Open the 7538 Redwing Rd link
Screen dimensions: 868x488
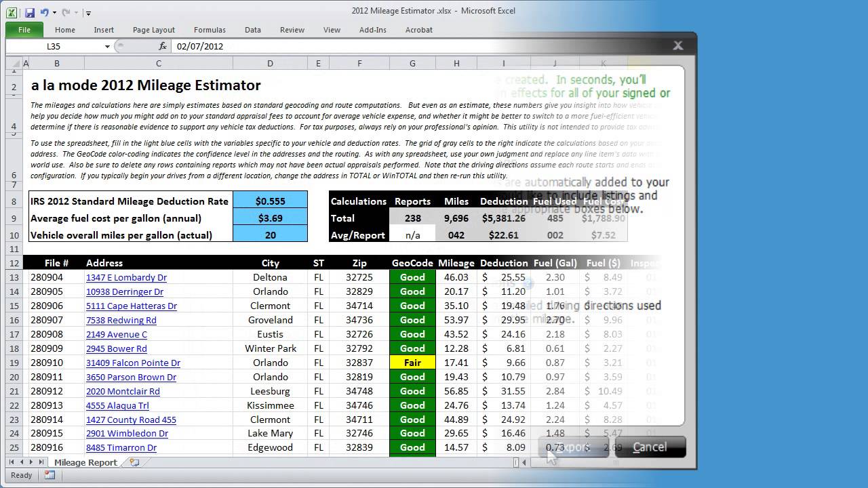click(x=121, y=320)
